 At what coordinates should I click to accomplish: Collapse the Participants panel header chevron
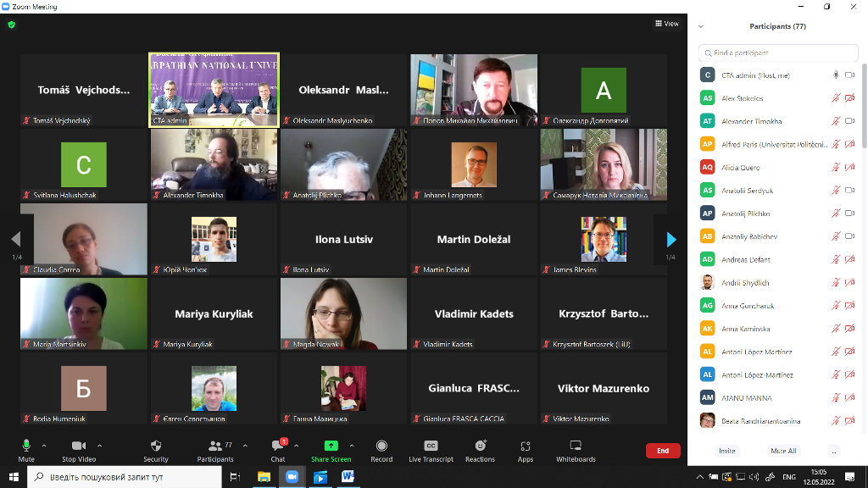[x=701, y=26]
